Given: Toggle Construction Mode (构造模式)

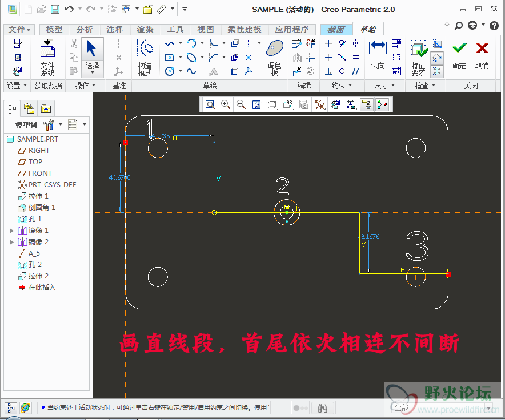Looking at the screenshot, I should 145,57.
